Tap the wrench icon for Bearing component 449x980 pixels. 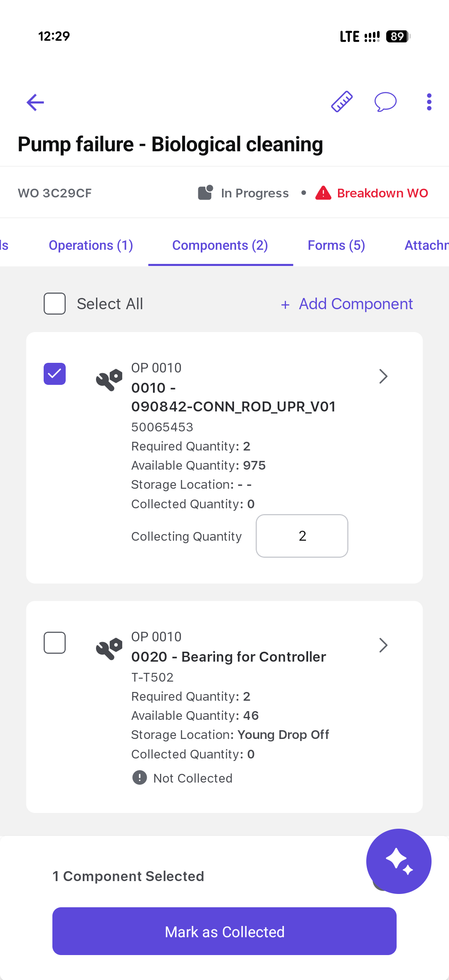click(109, 648)
